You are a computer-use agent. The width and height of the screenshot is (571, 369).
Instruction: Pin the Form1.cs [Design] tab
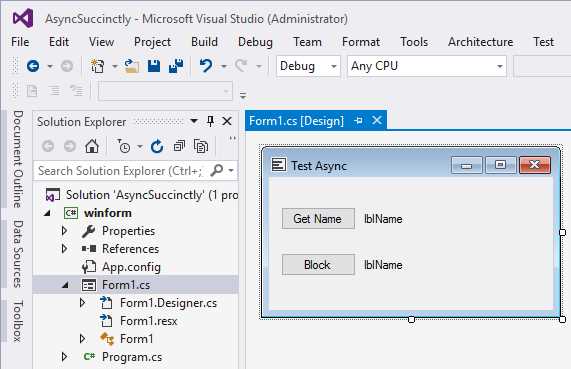[358, 121]
